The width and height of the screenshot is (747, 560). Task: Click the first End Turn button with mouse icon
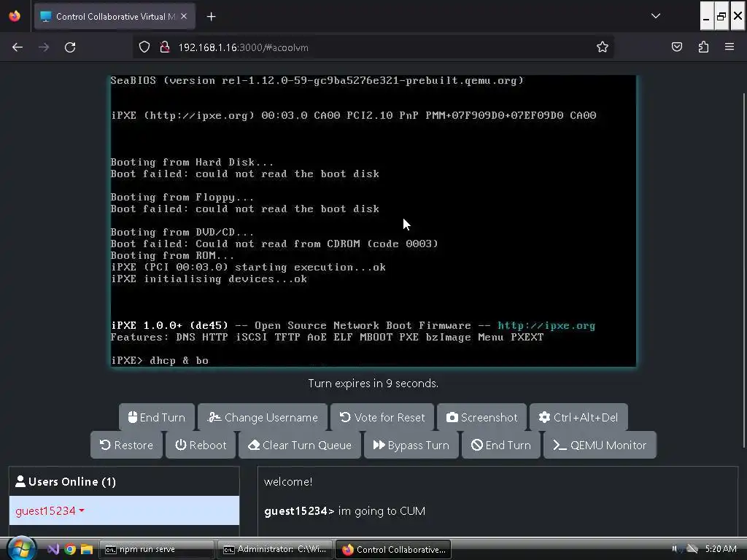[x=157, y=418]
